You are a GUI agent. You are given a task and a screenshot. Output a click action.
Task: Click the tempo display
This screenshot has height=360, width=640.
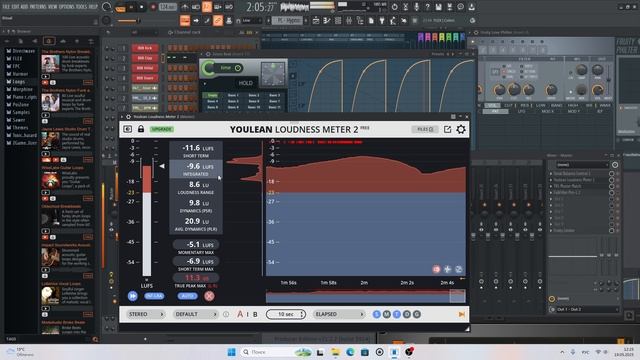pyautogui.click(x=168, y=7)
